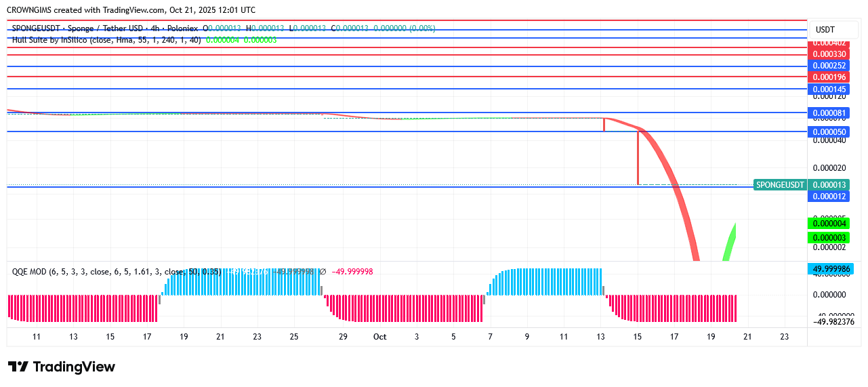868x387 pixels.
Task: Click the blue 0.000012 price level label
Action: coord(829,197)
